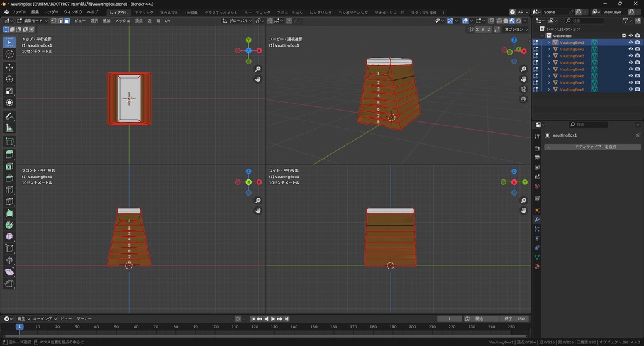Click the 終了 end frame field
Screen dimensions: 644x346
pos(513,319)
